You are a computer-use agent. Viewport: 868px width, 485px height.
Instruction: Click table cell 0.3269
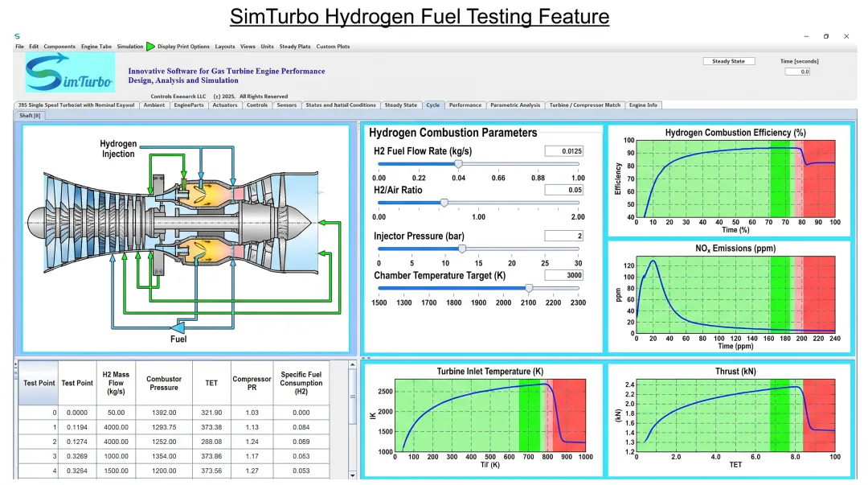pyautogui.click(x=77, y=456)
